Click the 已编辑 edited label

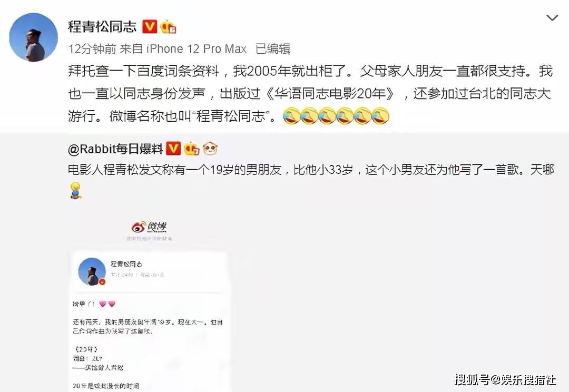coord(272,48)
